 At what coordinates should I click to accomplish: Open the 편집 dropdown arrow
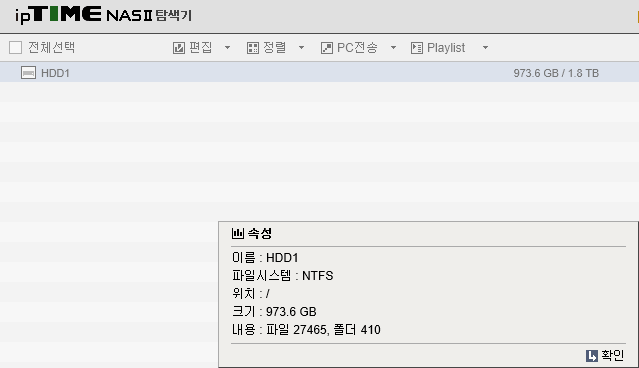[227, 48]
